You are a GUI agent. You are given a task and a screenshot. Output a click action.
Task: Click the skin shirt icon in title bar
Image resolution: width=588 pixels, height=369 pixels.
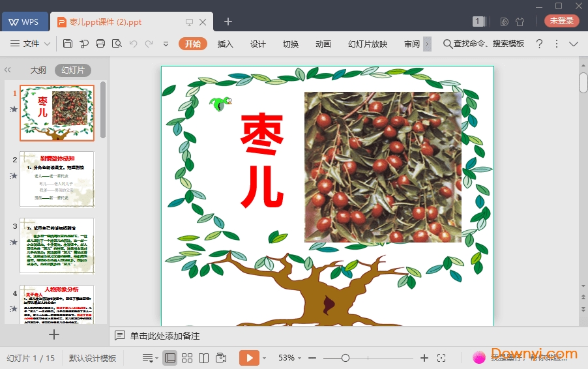click(x=520, y=22)
